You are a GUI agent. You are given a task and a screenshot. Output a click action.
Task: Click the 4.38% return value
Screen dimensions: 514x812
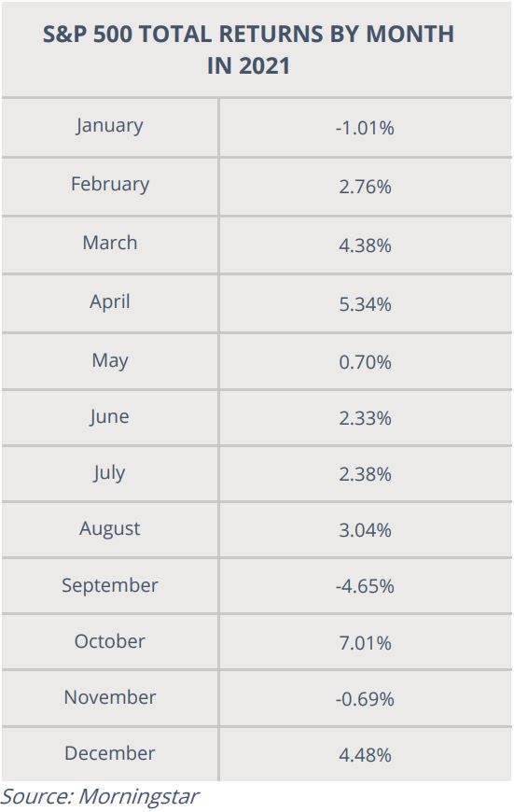click(x=365, y=245)
